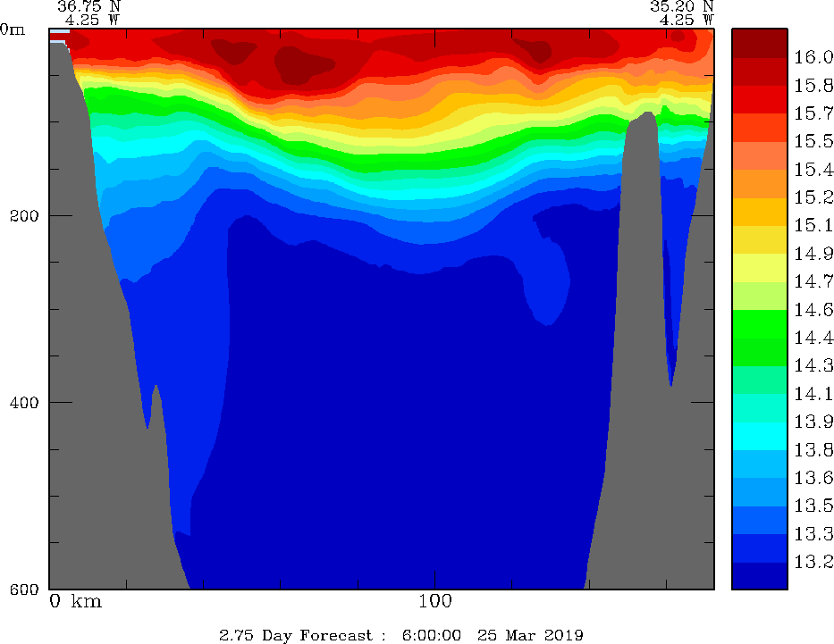Click the colorbar value 16.0
The image size is (834, 644).
pyautogui.click(x=813, y=57)
